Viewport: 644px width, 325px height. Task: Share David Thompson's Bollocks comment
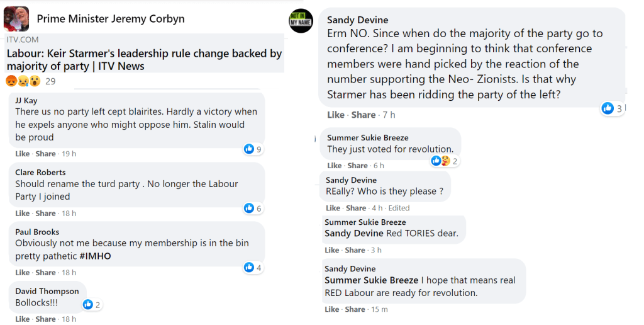45,319
